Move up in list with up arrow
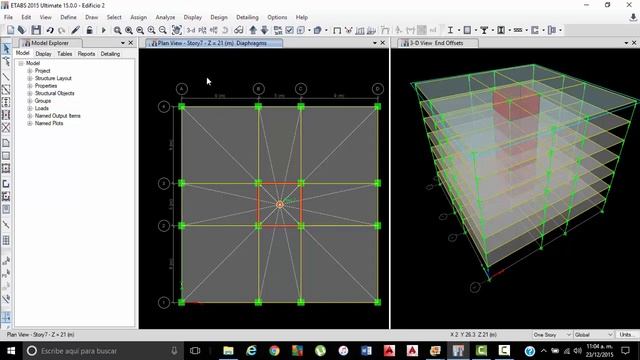 tap(253, 30)
